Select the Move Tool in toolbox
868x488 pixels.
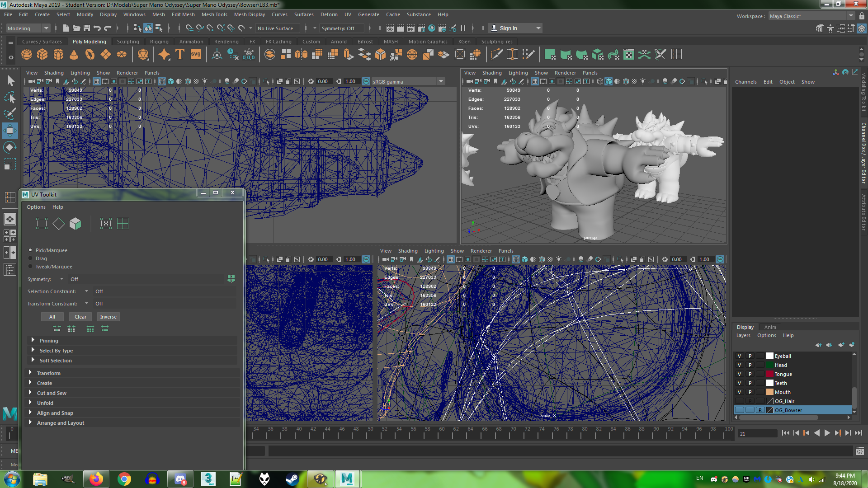[x=10, y=131]
